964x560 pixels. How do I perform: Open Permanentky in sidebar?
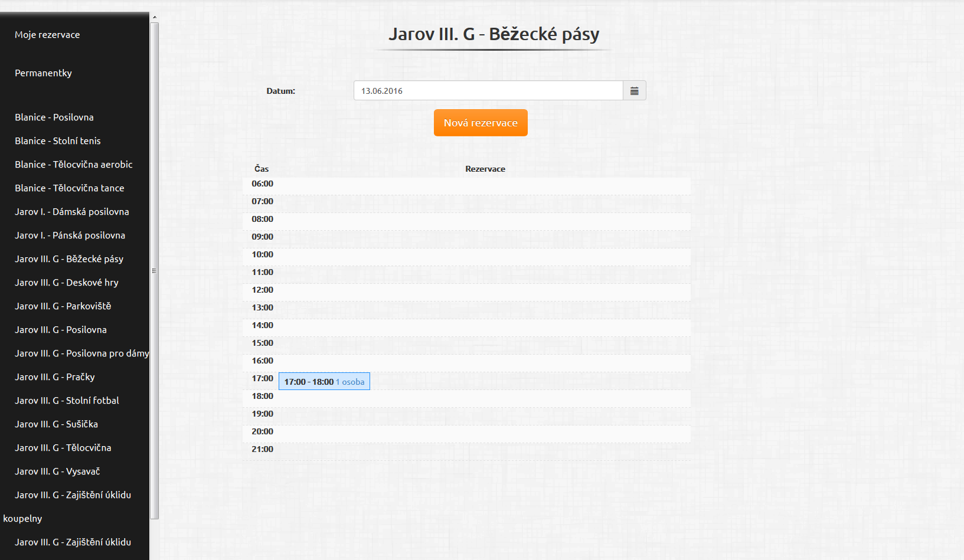43,73
